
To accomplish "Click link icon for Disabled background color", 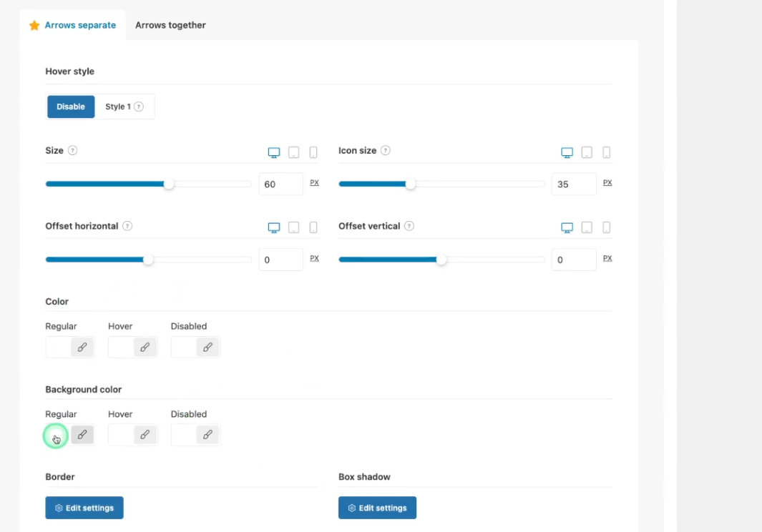I will click(x=207, y=435).
